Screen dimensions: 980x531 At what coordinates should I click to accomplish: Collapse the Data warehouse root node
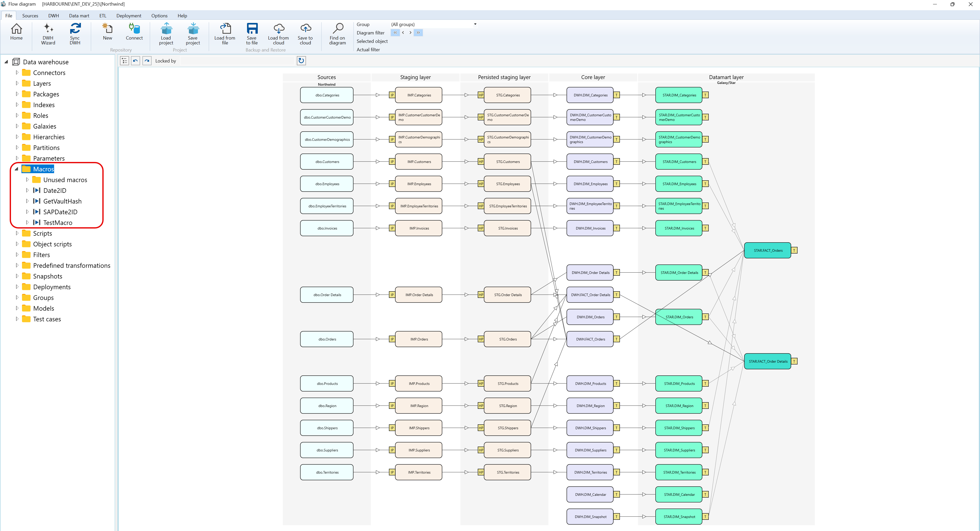[6, 61]
